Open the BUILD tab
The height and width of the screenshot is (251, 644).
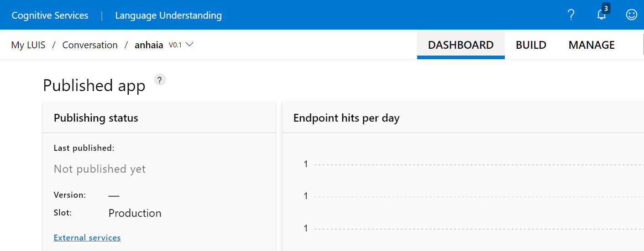[x=531, y=45]
